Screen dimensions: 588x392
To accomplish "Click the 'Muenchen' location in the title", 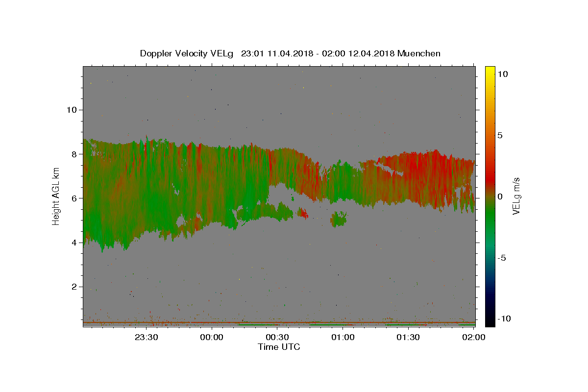I will click(419, 53).
